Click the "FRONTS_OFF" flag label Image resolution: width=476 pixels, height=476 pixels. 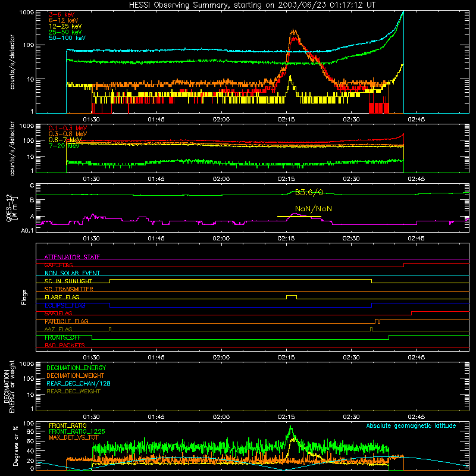[x=62, y=337]
